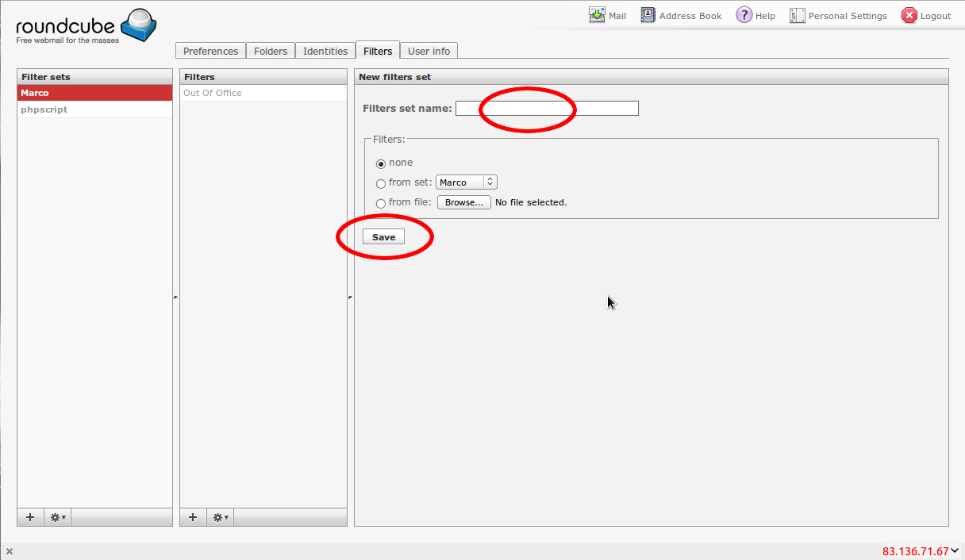Click the Filters set name input field

click(x=547, y=109)
